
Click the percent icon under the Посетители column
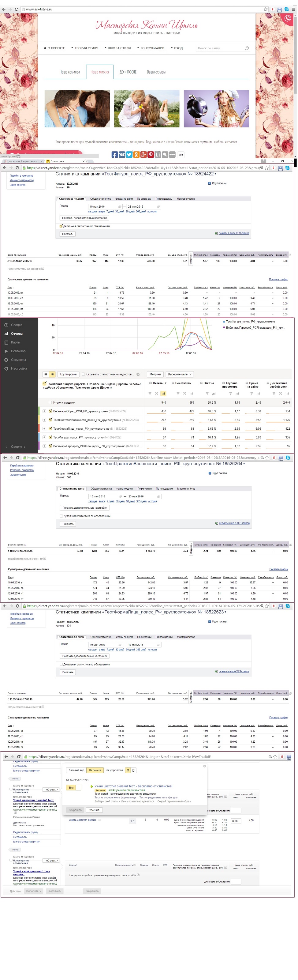[x=185, y=394]
